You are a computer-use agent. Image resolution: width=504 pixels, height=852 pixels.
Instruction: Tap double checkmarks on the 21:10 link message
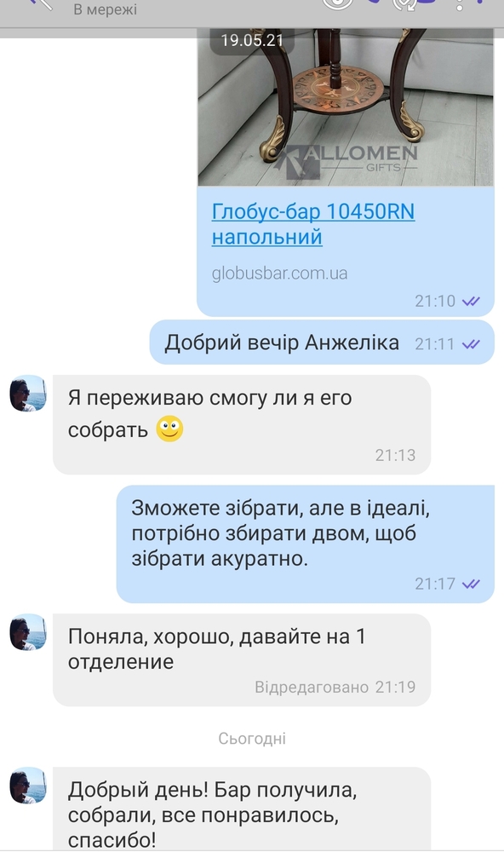[x=471, y=301]
